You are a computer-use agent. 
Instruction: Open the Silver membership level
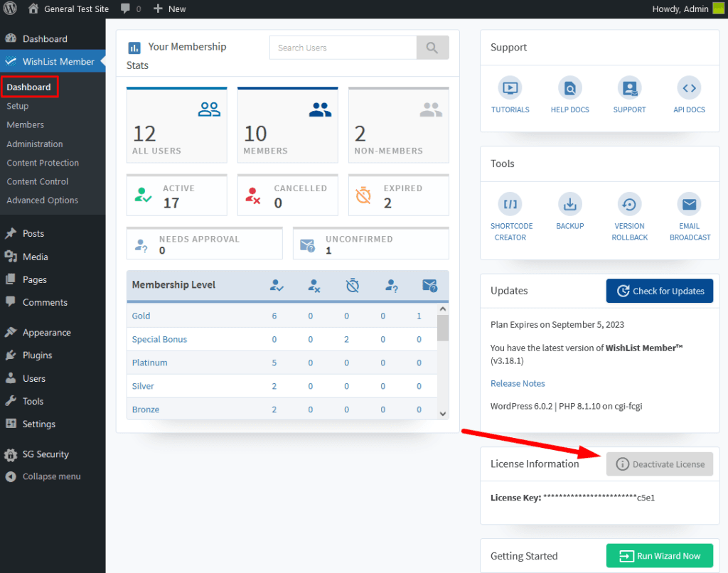pyautogui.click(x=142, y=386)
